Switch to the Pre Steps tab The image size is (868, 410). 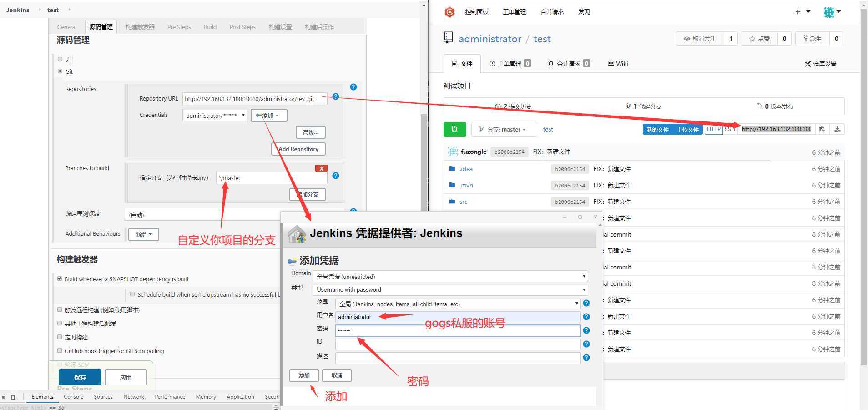point(179,27)
